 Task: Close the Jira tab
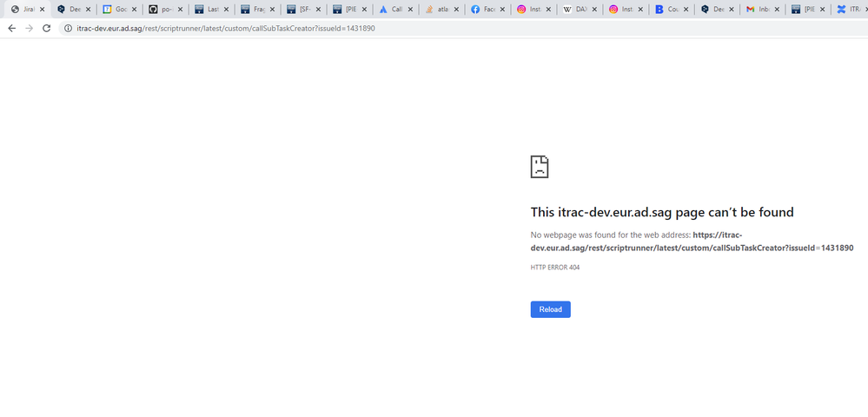42,10
